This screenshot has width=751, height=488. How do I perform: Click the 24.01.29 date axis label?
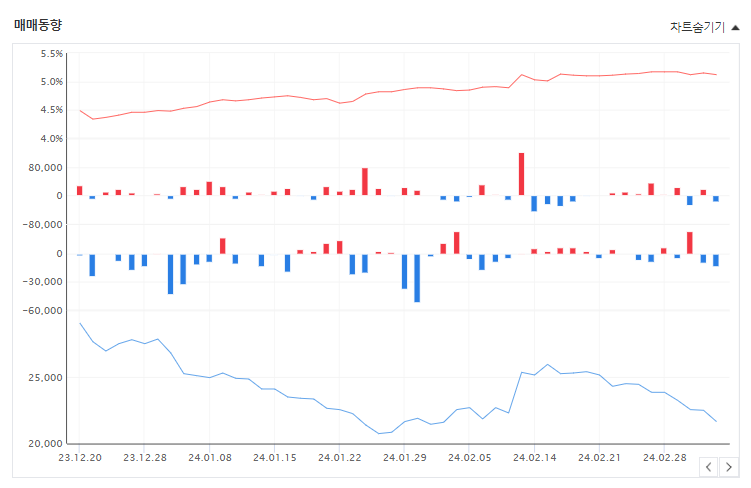(x=405, y=458)
